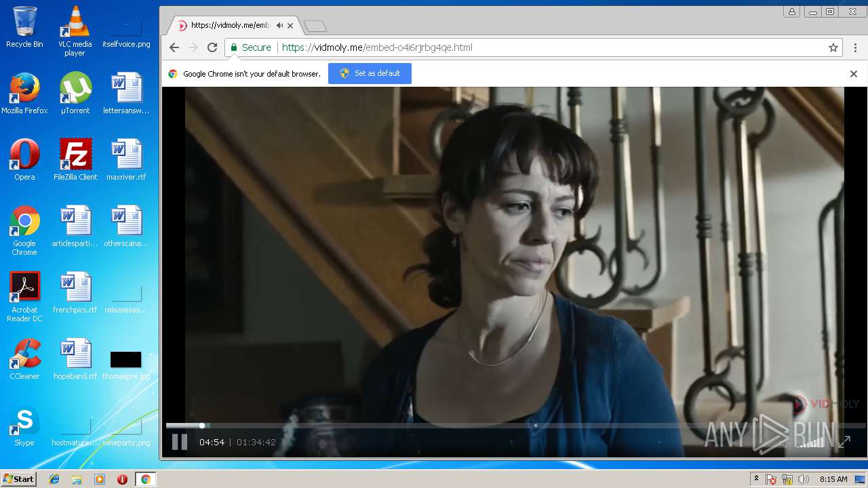Open Chrome's three-dot menu
The height and width of the screenshot is (488, 868).
coord(855,47)
